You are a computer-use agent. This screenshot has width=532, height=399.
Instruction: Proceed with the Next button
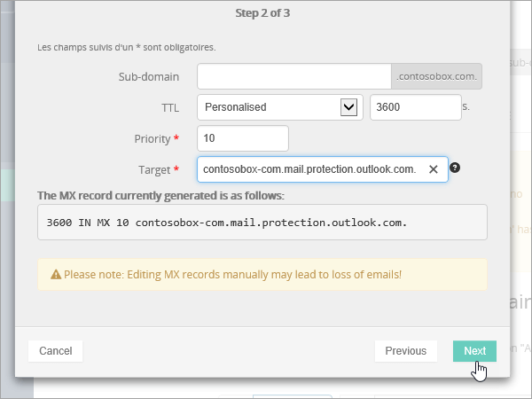[x=474, y=351]
